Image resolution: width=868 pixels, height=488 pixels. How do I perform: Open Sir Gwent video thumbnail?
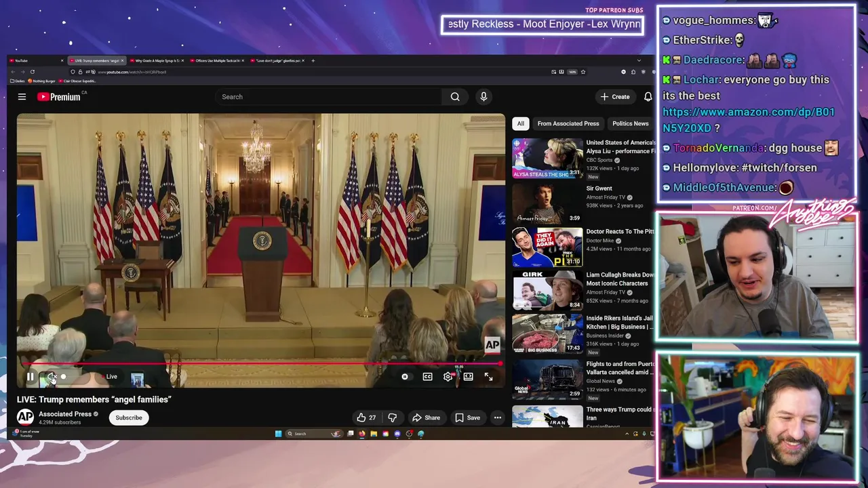(x=547, y=203)
